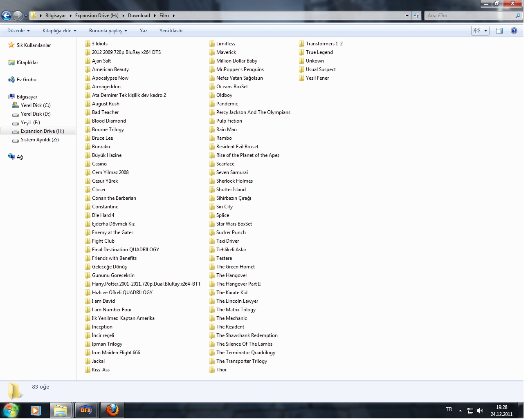The width and height of the screenshot is (528, 420).
Task: Select Sistem Ayrıldı (Z:) drive
Action: pyautogui.click(x=40, y=140)
